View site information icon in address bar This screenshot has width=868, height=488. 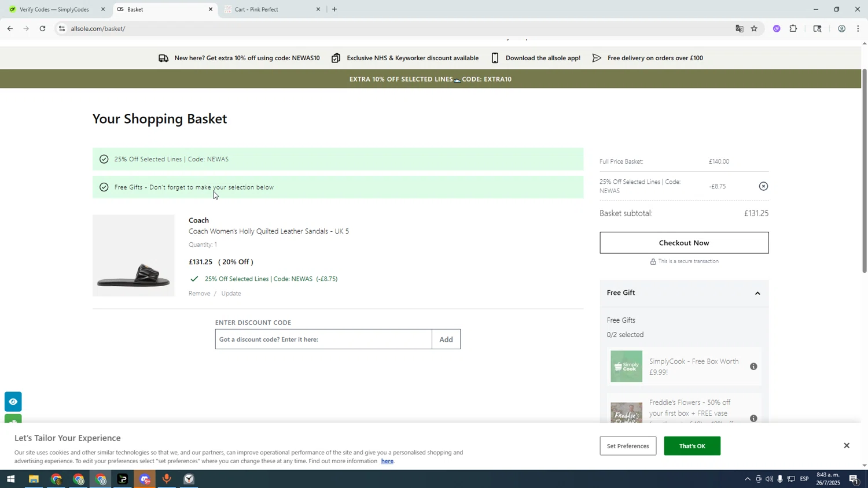pyautogui.click(x=62, y=28)
